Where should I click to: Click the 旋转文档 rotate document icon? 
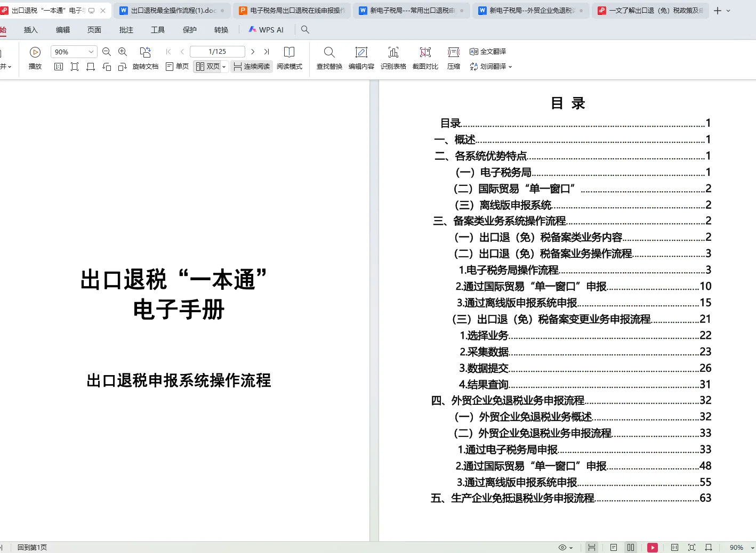146,58
